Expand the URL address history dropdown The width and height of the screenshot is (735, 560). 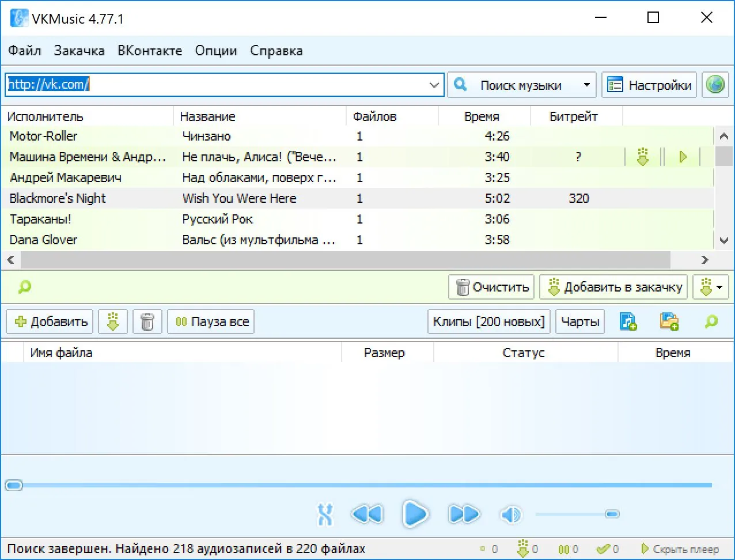pos(434,85)
